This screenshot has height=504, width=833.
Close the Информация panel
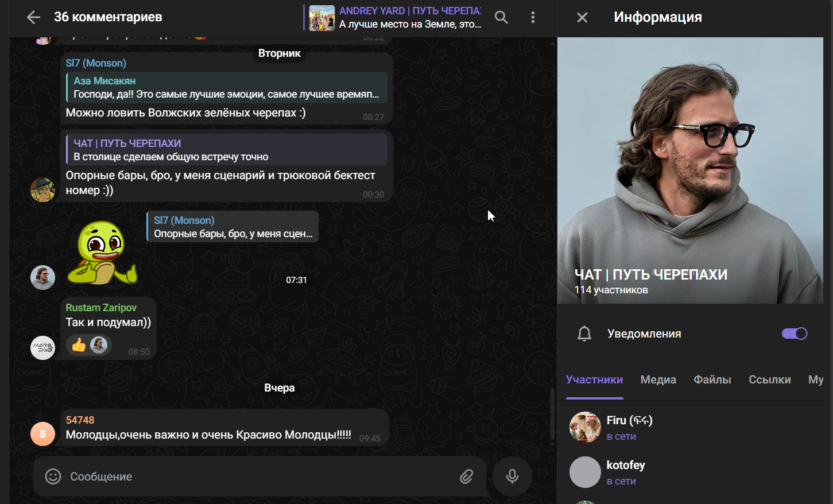582,17
